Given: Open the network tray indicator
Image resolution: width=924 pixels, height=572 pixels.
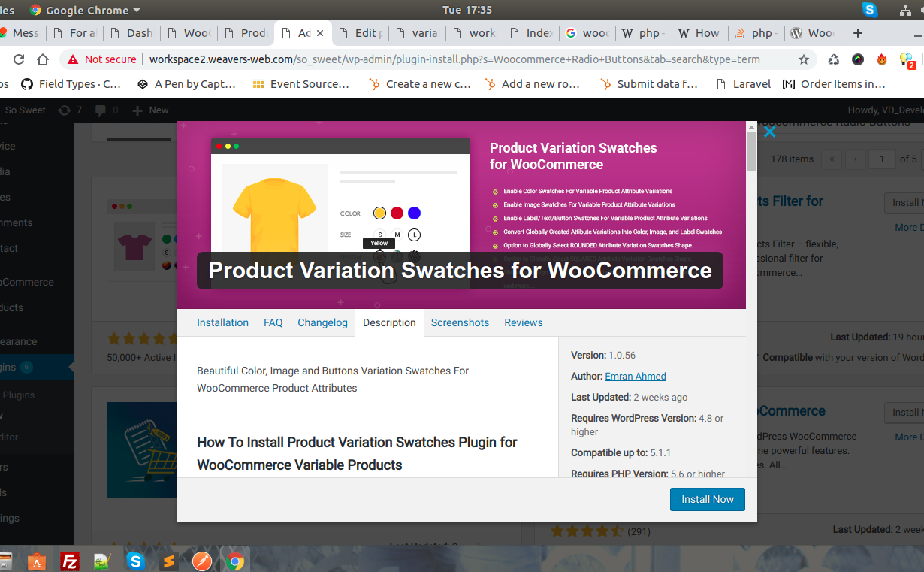Looking at the screenshot, I should click(905, 10).
